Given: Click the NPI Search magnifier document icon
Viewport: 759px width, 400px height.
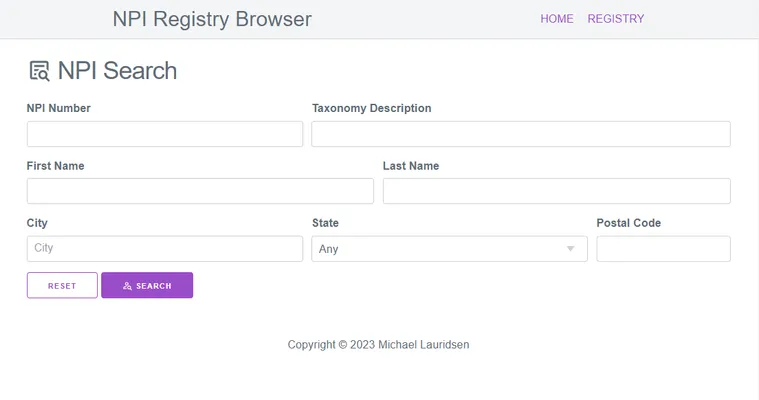Looking at the screenshot, I should tap(39, 71).
